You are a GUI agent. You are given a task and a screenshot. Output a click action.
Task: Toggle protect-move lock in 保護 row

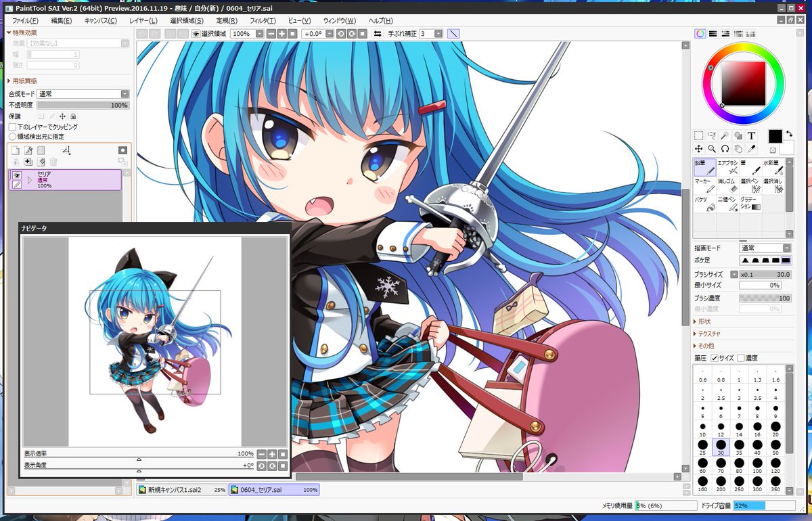(62, 116)
